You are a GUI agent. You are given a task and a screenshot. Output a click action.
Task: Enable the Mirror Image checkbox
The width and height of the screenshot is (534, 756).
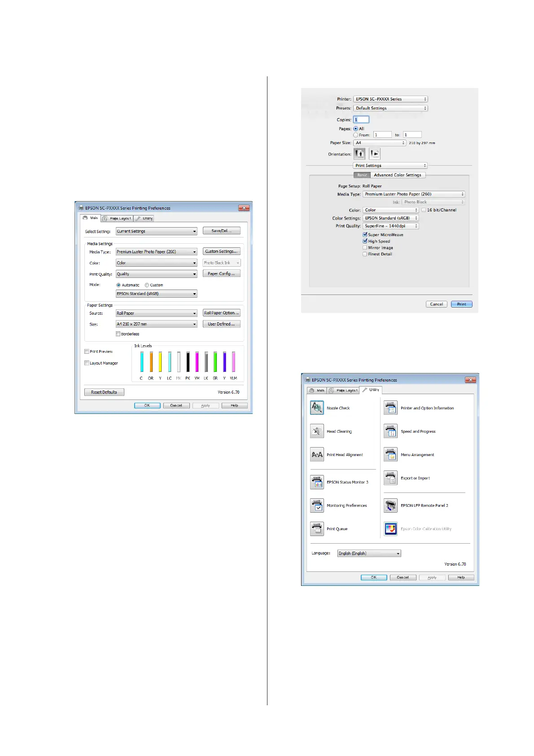pos(365,247)
